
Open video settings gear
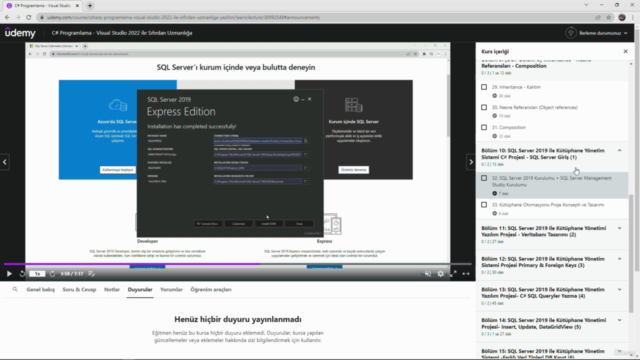coord(440,274)
